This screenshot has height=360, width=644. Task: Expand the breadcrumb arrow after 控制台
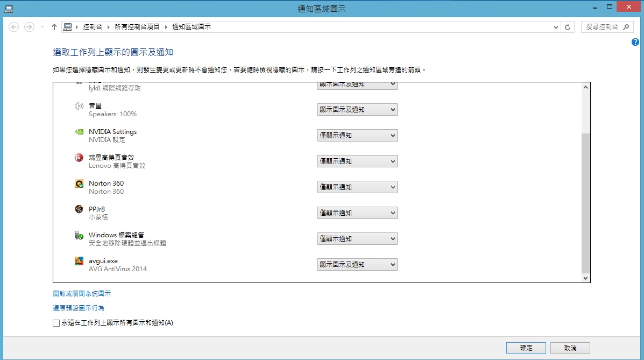click(x=109, y=27)
